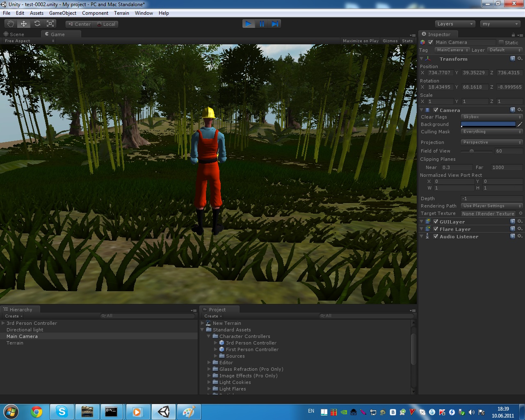Image resolution: width=525 pixels, height=420 pixels.
Task: Disable the GUILayer component checkbox
Action: click(436, 221)
